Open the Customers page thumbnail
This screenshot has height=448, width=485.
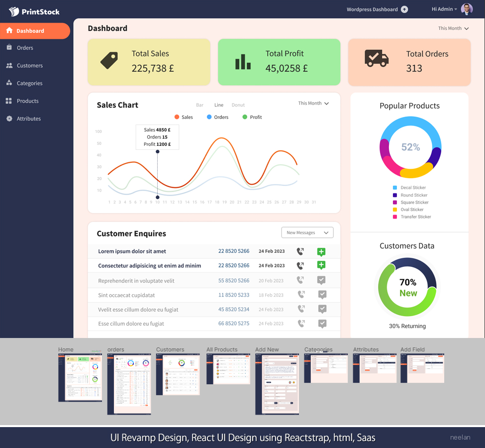pyautogui.click(x=178, y=376)
